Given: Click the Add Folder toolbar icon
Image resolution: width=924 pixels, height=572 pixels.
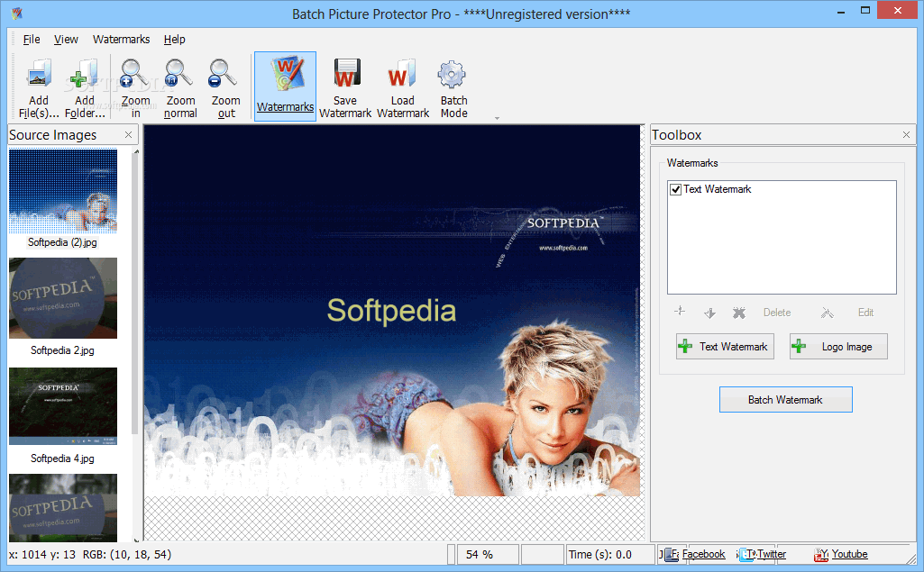Looking at the screenshot, I should coord(84,87).
